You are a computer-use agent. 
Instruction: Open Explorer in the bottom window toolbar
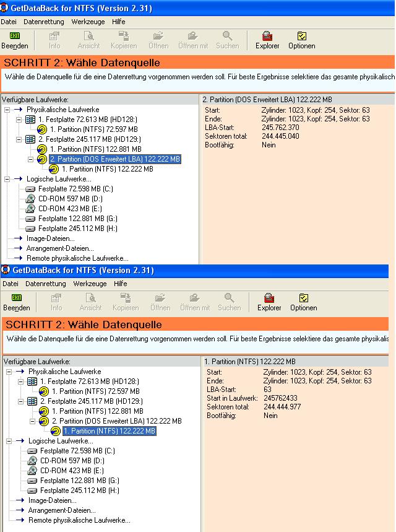point(269,302)
